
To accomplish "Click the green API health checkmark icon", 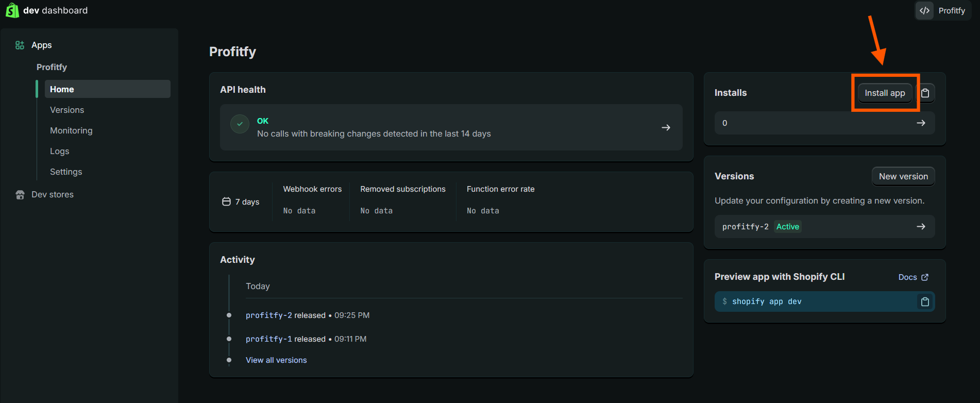I will pos(240,124).
